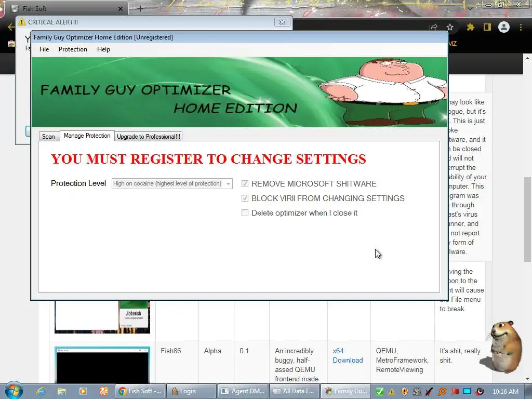Switch to the Fish Soft Chrome taskbar button
Screen dimensions: 532x399
click(140, 391)
